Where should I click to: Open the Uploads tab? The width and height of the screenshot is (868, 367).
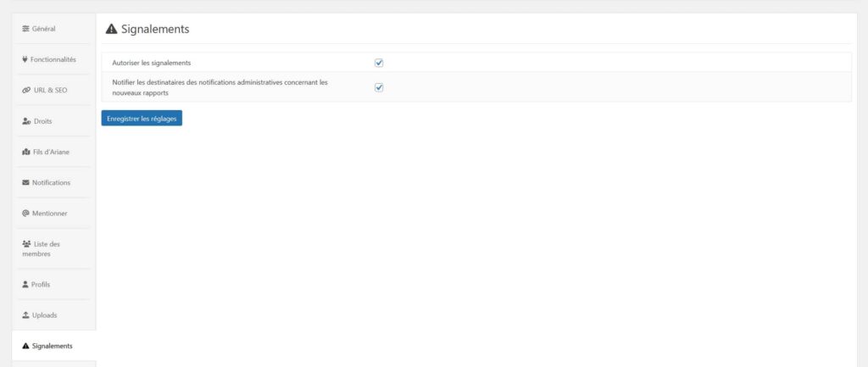[53, 315]
